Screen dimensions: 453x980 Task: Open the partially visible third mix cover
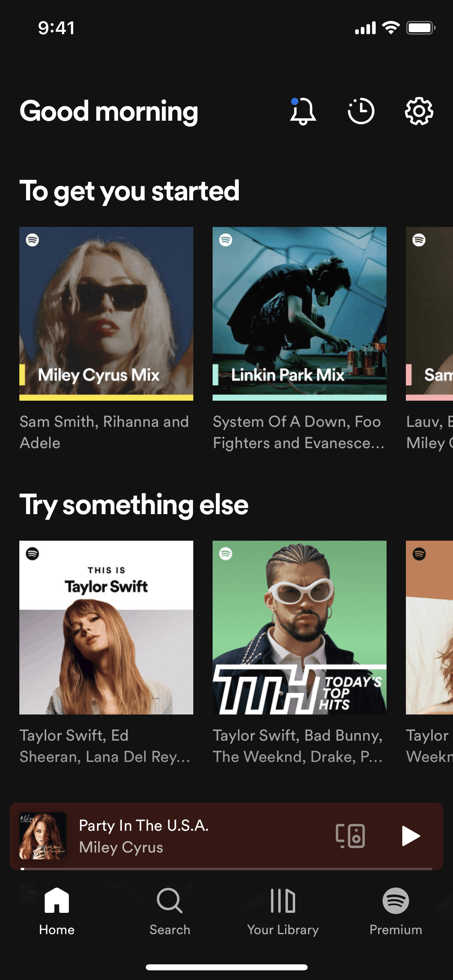[429, 314]
